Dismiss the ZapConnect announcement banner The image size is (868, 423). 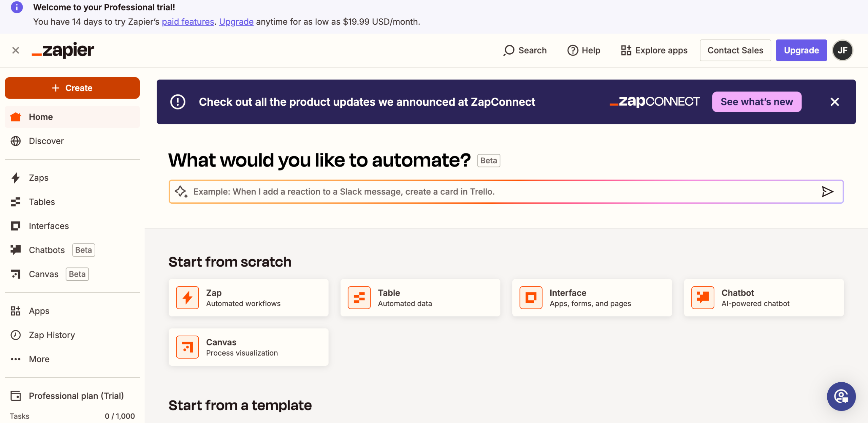tap(834, 102)
